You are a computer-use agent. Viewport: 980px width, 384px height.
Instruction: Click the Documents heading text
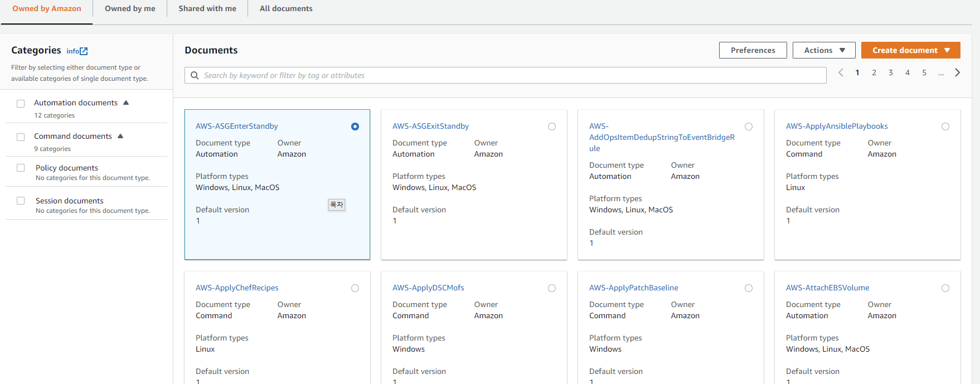211,50
